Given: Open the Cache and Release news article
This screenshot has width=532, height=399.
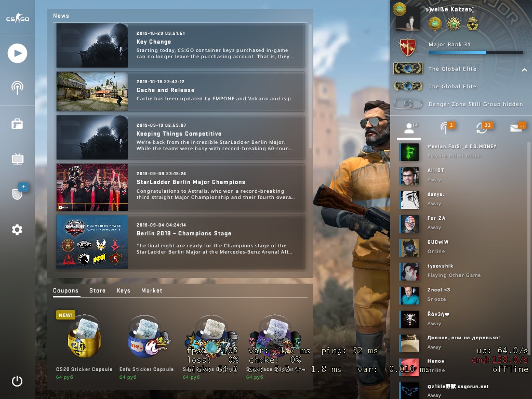Looking at the screenshot, I should click(180, 91).
